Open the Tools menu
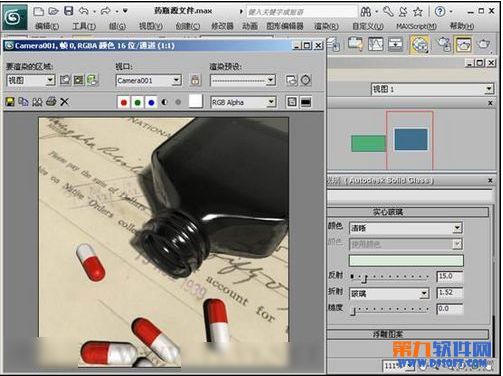 click(84, 26)
